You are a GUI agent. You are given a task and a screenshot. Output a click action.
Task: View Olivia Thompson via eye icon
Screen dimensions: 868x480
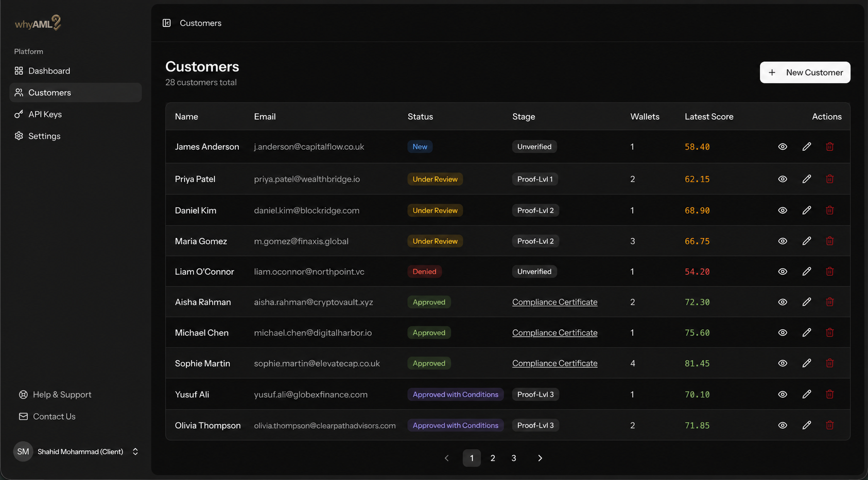click(x=783, y=425)
